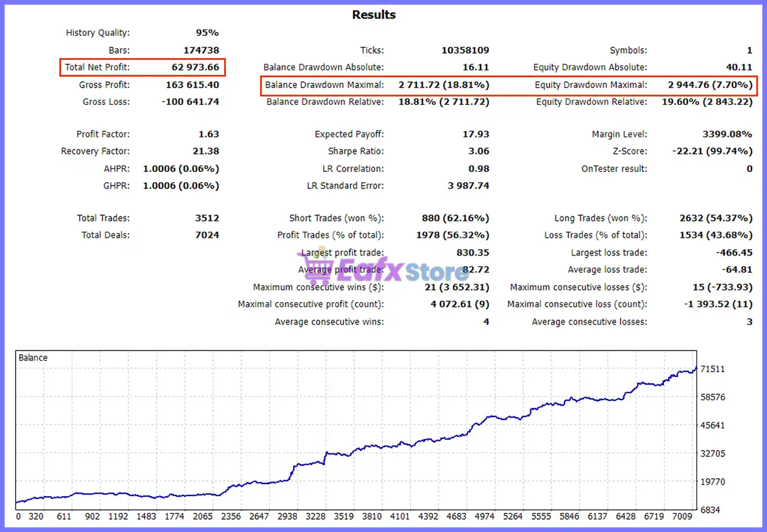Click the History Quality value 95%
Screen dimensions: 767x532
point(207,33)
